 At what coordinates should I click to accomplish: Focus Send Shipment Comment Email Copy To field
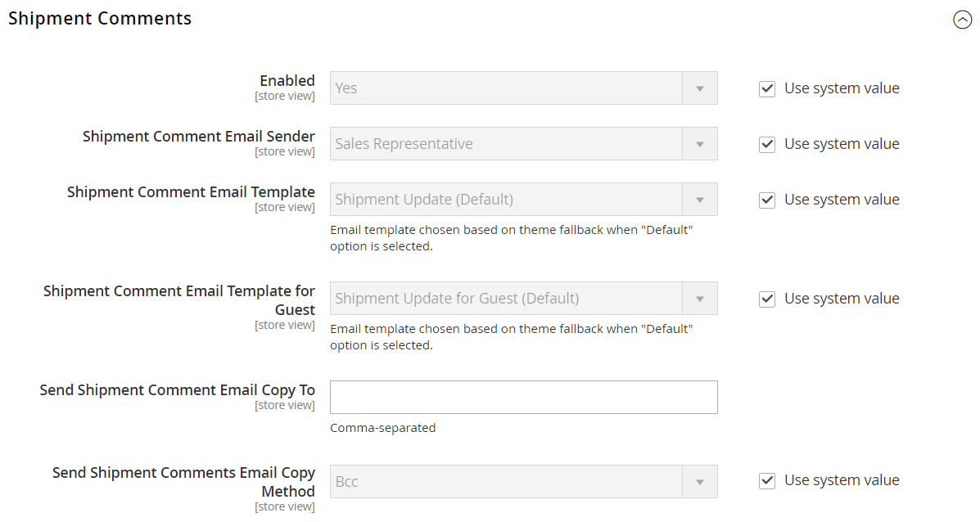click(523, 398)
